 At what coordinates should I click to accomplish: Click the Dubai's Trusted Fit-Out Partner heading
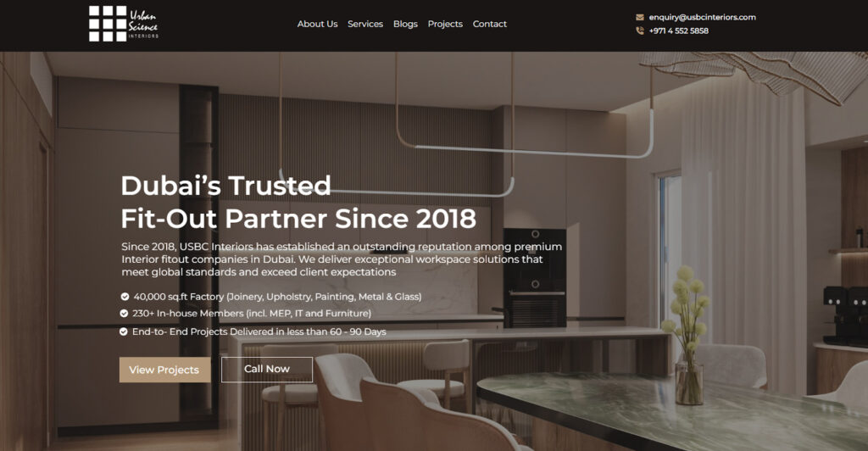pos(298,202)
